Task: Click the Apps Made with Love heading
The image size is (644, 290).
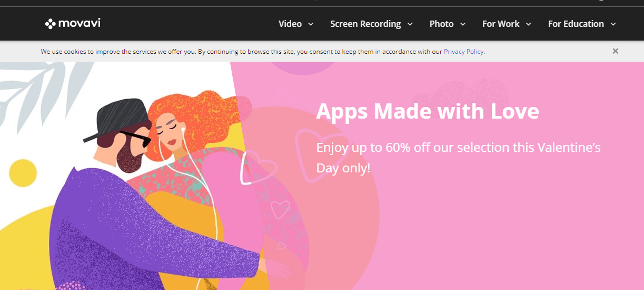Action: point(428,111)
